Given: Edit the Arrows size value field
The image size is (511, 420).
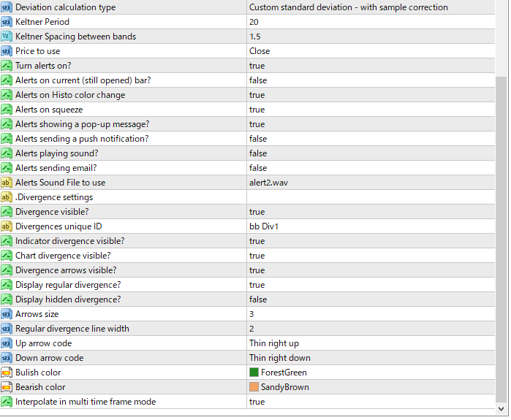Looking at the screenshot, I should (x=371, y=314).
